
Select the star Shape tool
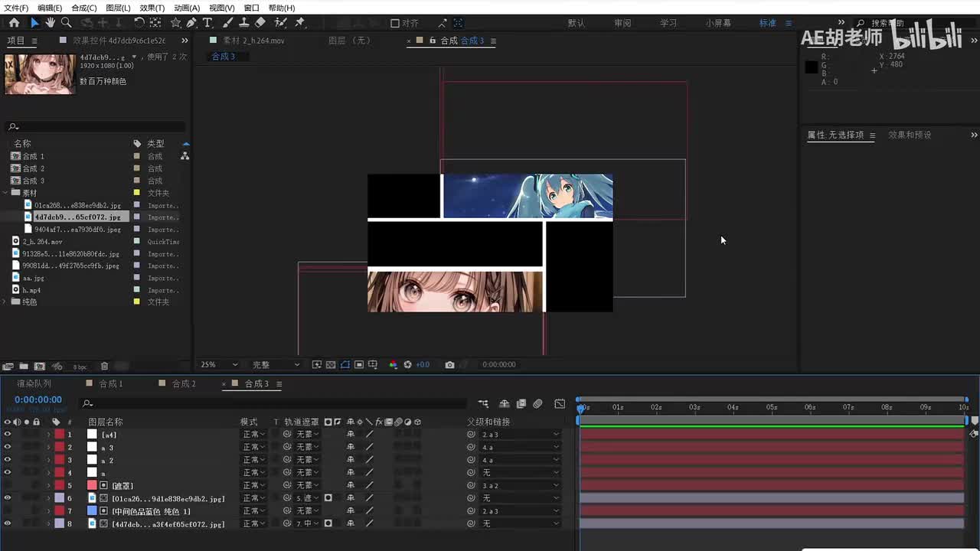pos(176,23)
